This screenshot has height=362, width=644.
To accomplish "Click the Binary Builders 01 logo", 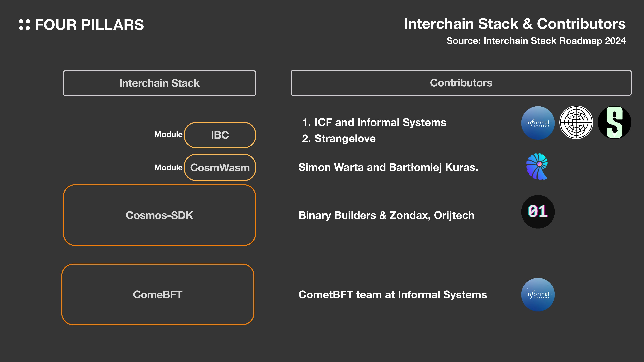I will [x=538, y=212].
